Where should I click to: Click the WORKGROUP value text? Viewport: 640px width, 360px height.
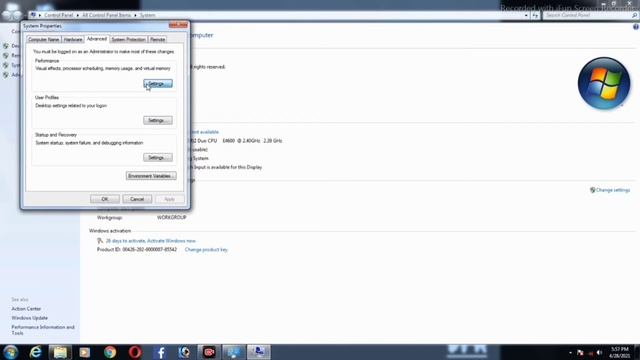[171, 218]
